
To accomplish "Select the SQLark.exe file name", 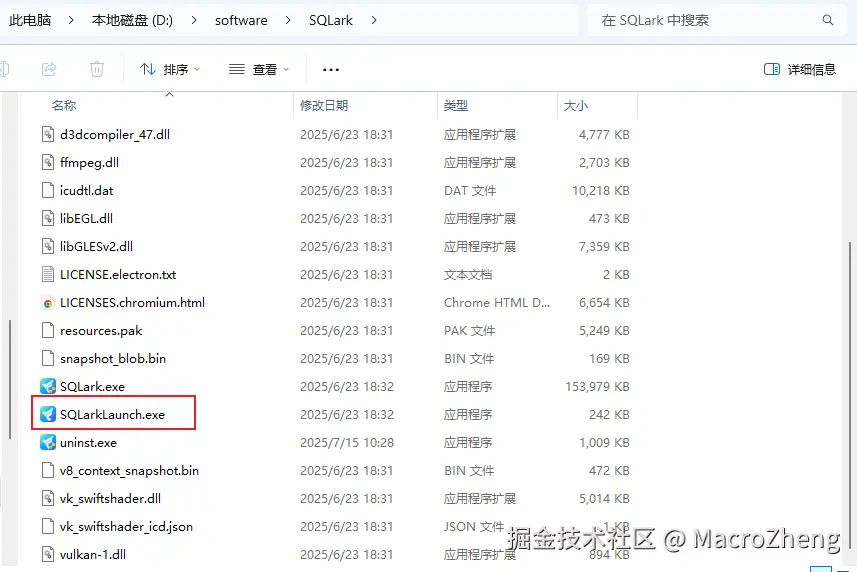I will pyautogui.click(x=92, y=386).
